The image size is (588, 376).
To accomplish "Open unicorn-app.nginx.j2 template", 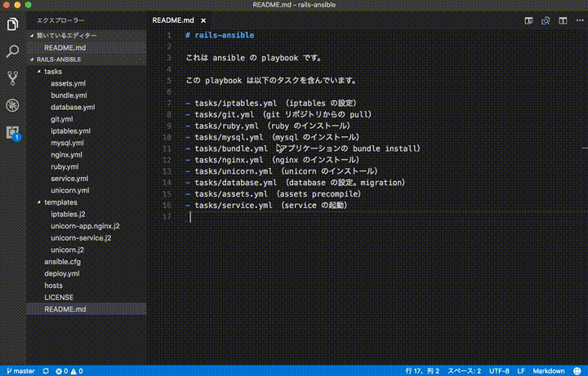I will tap(85, 226).
